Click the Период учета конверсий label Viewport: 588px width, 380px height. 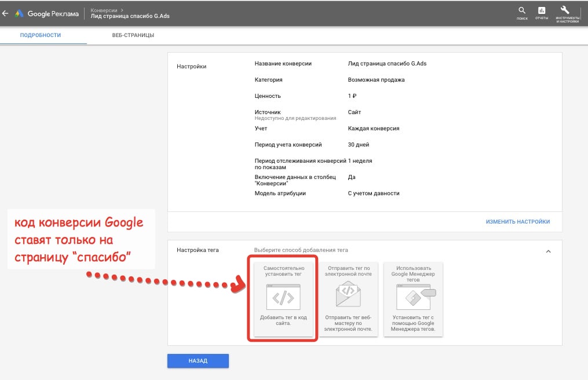pos(288,144)
